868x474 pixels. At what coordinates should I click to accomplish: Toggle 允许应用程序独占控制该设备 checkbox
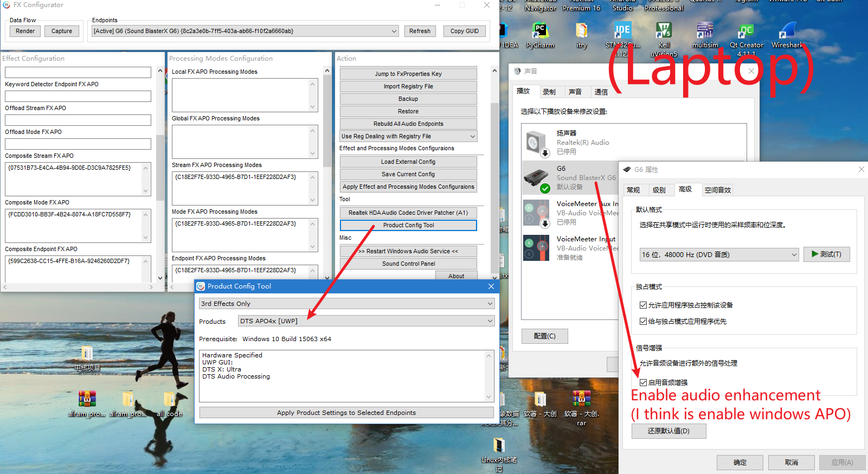[x=643, y=305]
